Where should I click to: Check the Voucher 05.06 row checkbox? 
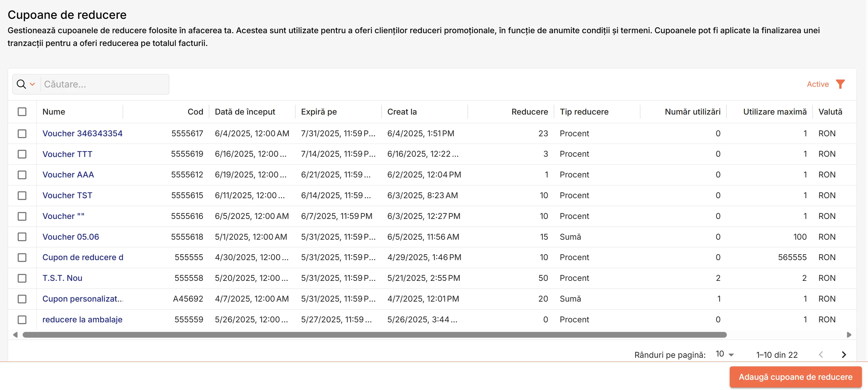point(22,237)
